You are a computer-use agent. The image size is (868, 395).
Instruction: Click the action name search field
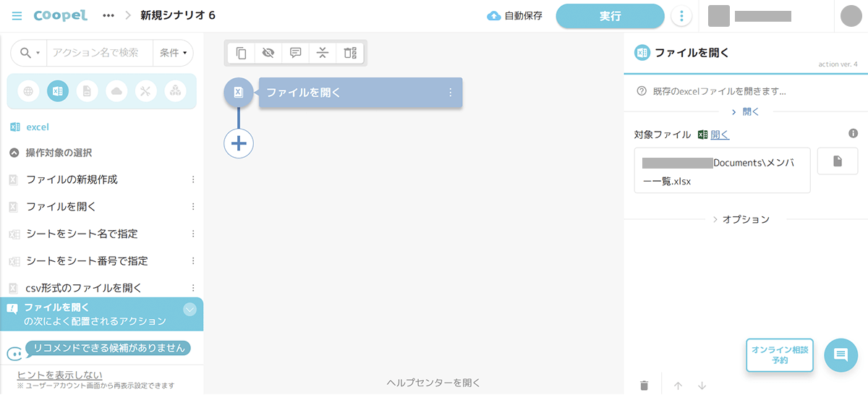(x=99, y=53)
